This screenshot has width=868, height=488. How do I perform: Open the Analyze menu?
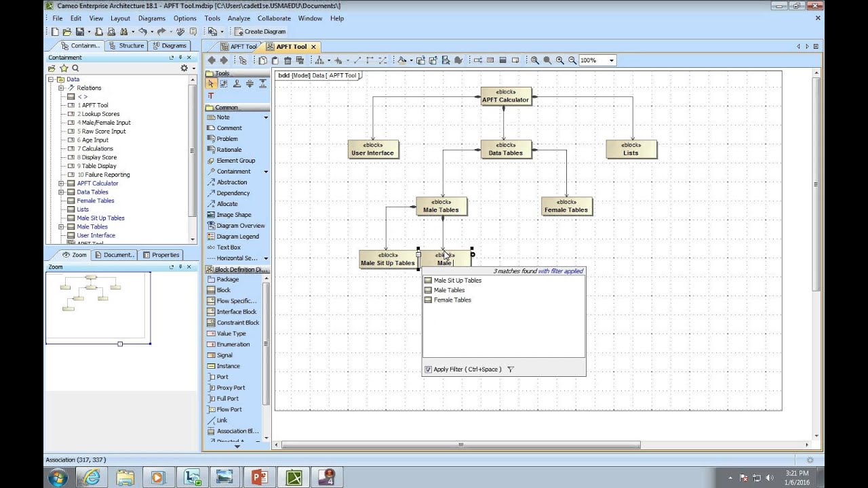tap(239, 18)
